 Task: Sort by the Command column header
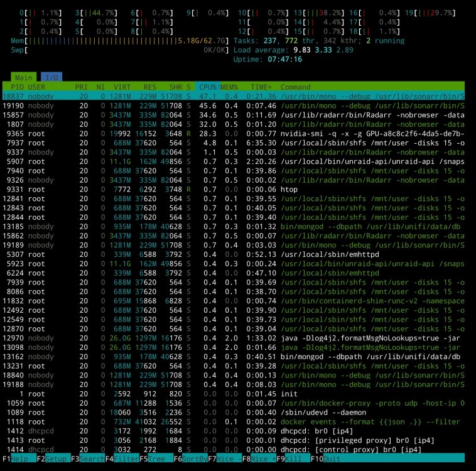pyautogui.click(x=295, y=87)
